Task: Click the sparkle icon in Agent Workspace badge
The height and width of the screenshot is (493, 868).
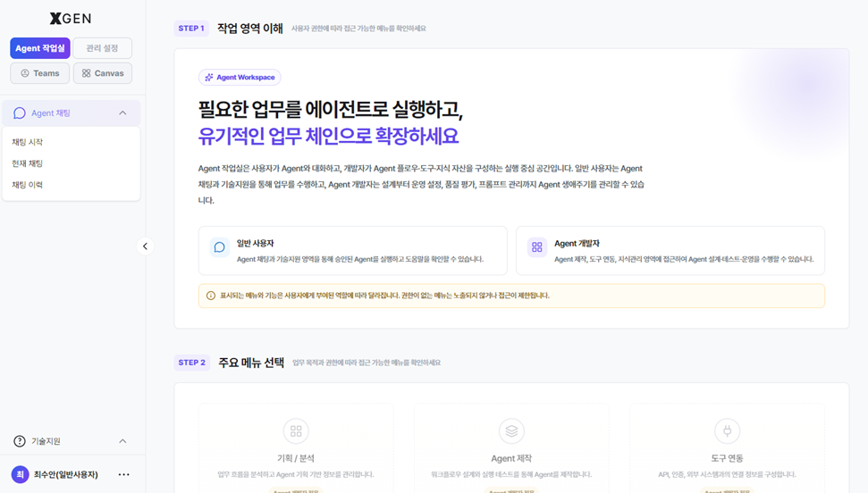Action: 208,78
